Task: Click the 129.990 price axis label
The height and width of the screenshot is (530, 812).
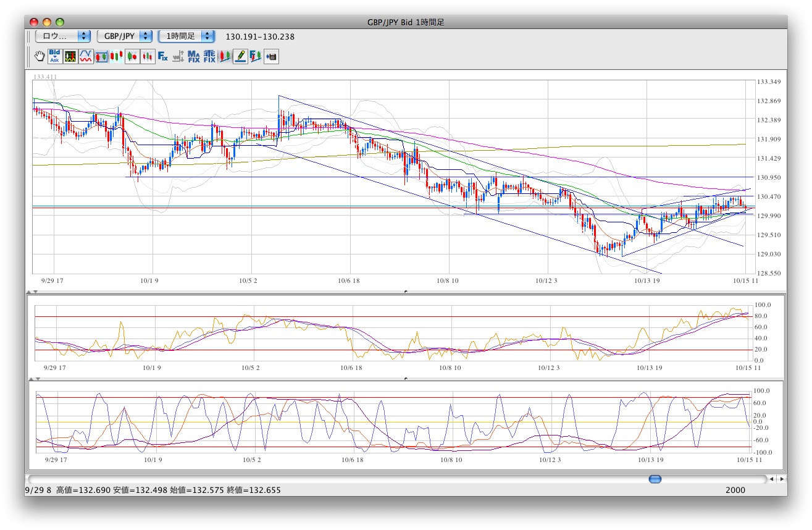Action: tap(769, 216)
